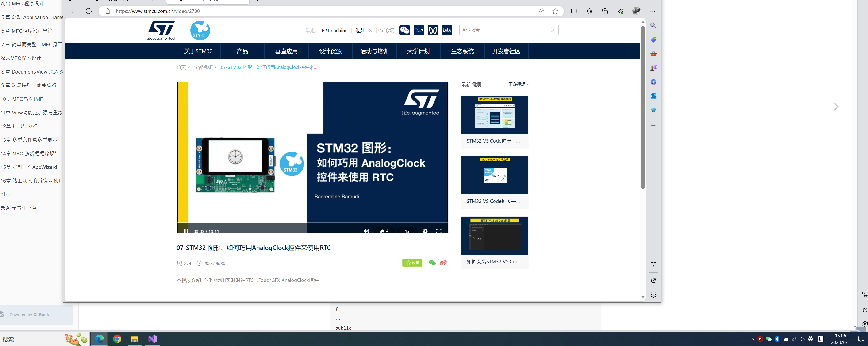
Task: Click the STM32 butterfly logo in header
Action: coord(200,30)
